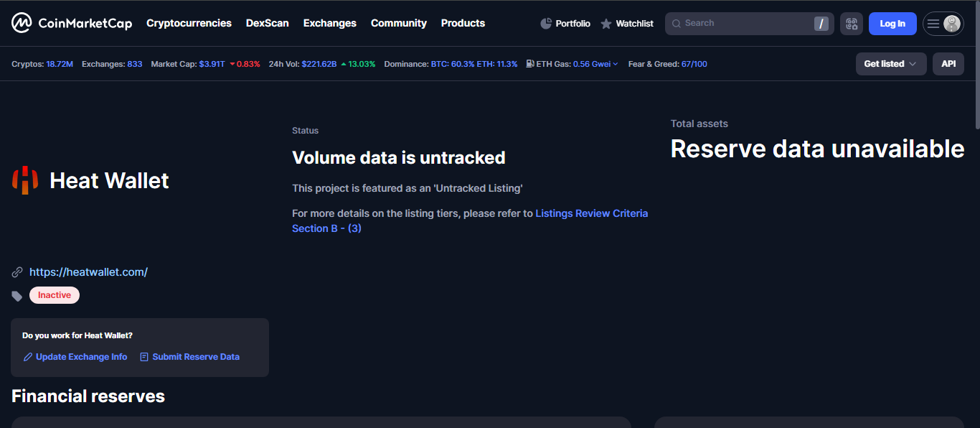Viewport: 980px width, 428px height.
Task: Open the Community menu
Action: [398, 23]
